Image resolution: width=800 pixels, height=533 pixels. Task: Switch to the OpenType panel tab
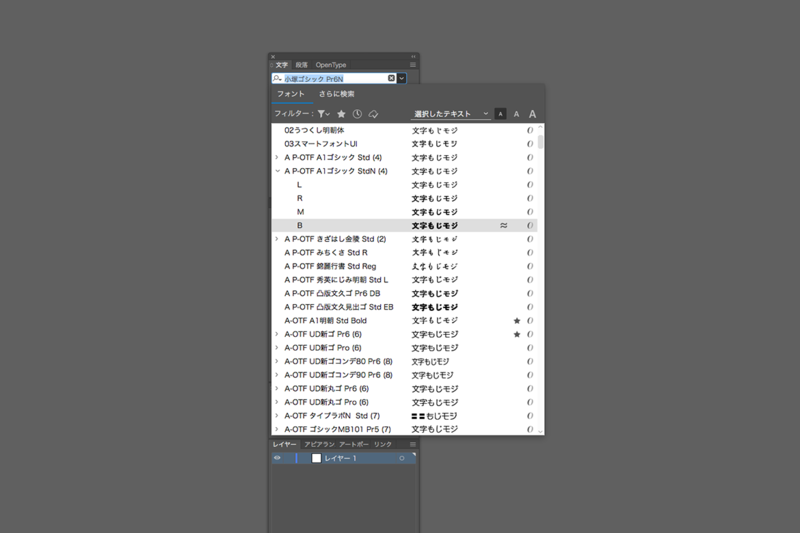tap(331, 65)
